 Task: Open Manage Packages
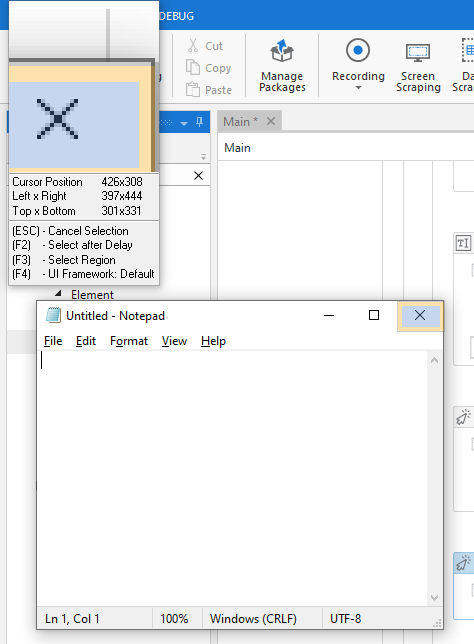(x=282, y=66)
